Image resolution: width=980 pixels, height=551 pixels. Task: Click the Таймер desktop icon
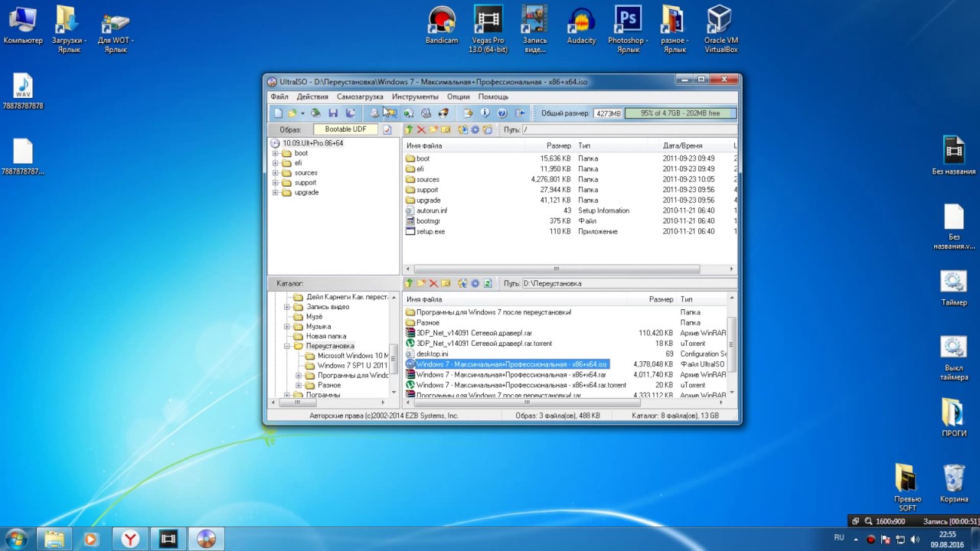954,288
